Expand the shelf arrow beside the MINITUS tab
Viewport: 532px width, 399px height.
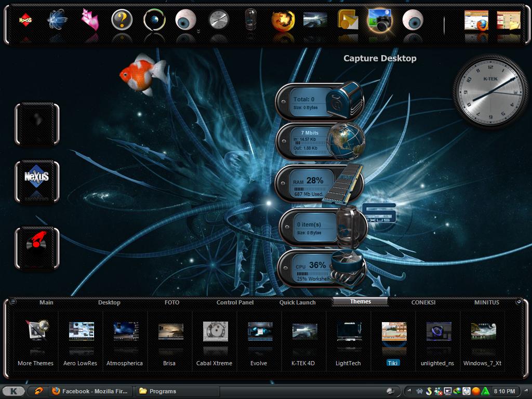518,302
